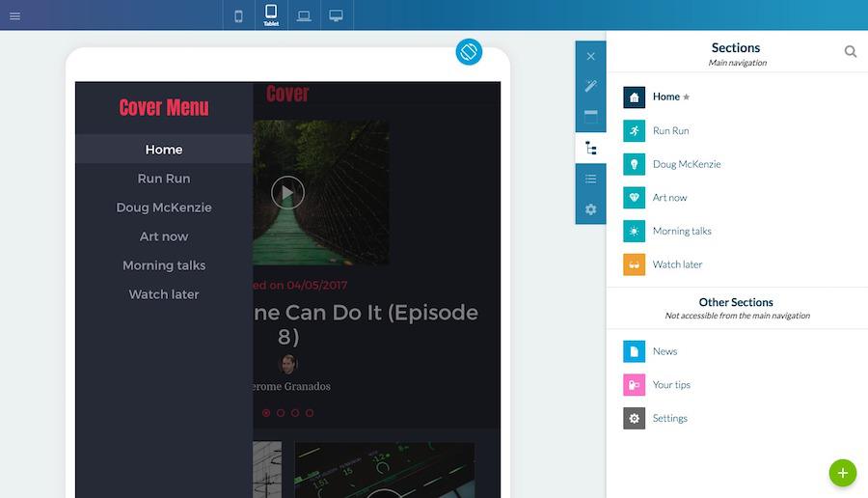Screen dimensions: 868x498
Task: Select Morning talks in cover menu
Action: coord(164,265)
